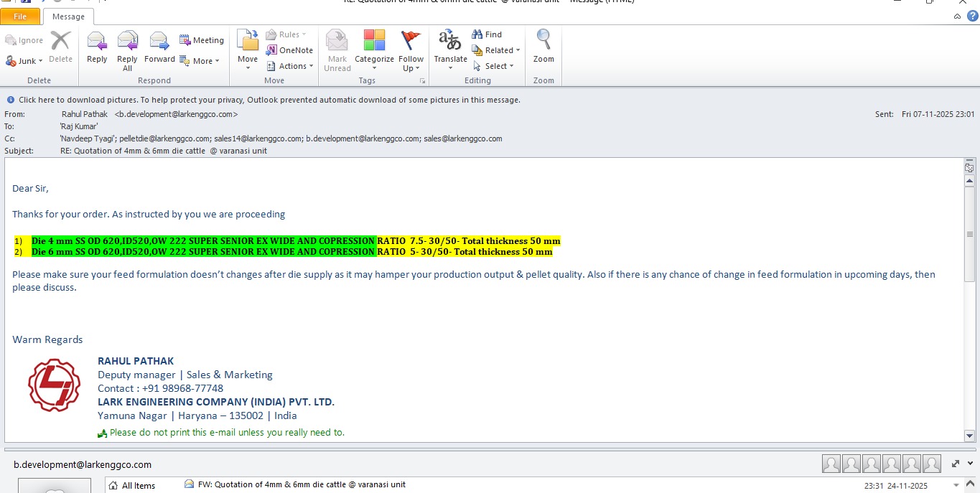Viewport: 980px width, 493px height.
Task: Expand the Tags group dialog launcher
Action: pos(423,81)
